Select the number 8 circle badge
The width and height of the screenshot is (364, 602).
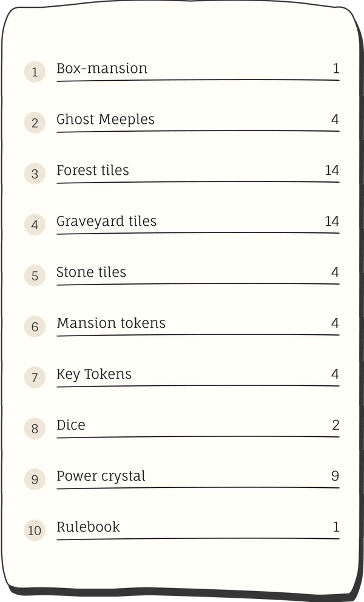[35, 429]
